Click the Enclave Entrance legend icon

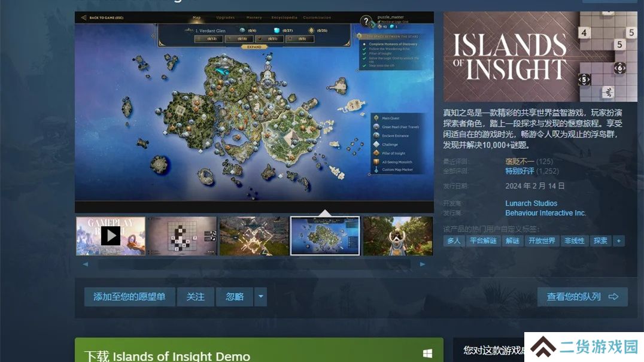[x=376, y=135]
